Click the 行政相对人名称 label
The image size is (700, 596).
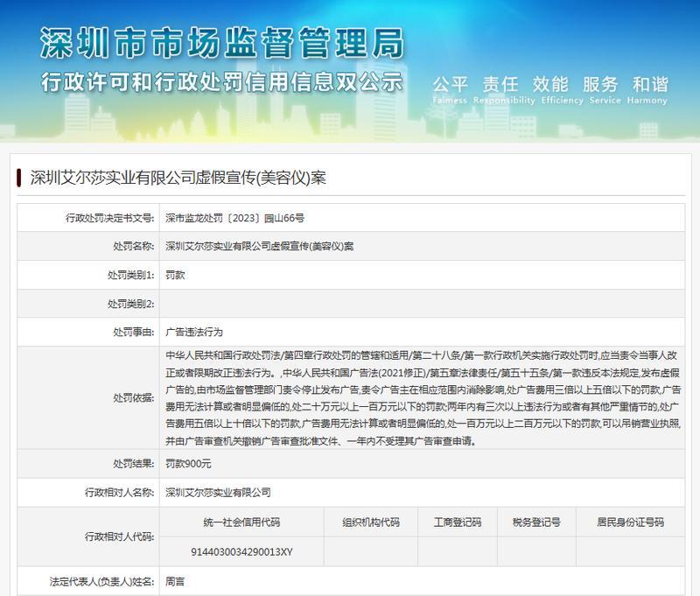click(x=119, y=493)
